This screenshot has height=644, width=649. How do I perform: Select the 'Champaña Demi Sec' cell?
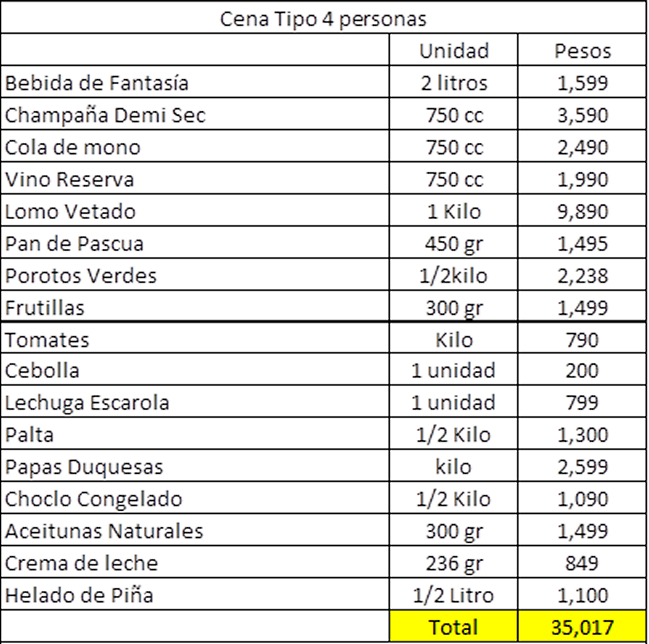tap(105, 115)
